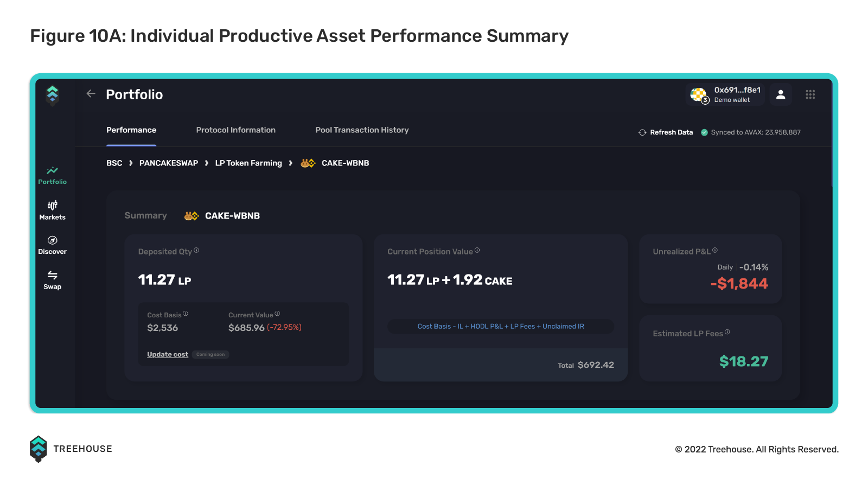Viewport: 868px width, 485px height.
Task: Click the Summary label
Action: click(x=145, y=216)
